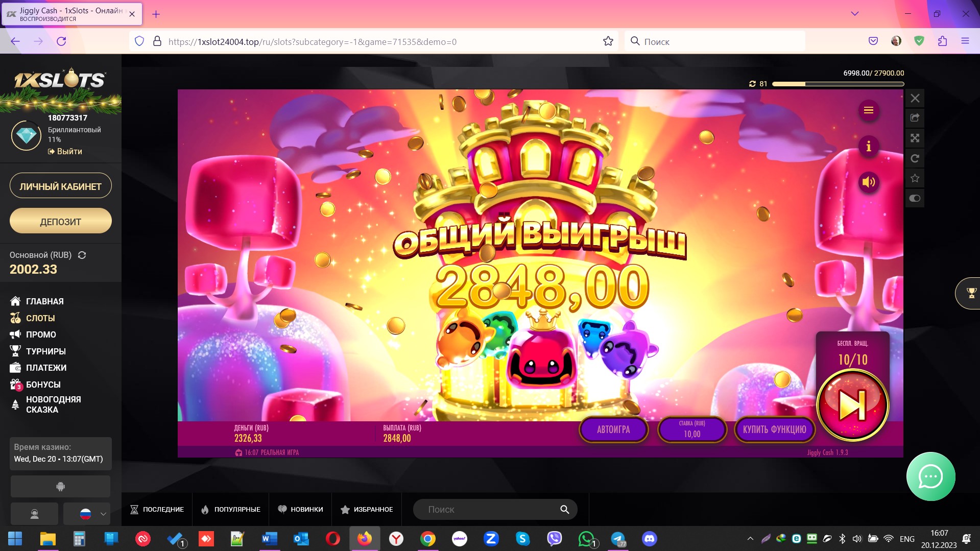Click the АВТОИГРА button
The width and height of the screenshot is (980, 551).
(613, 429)
